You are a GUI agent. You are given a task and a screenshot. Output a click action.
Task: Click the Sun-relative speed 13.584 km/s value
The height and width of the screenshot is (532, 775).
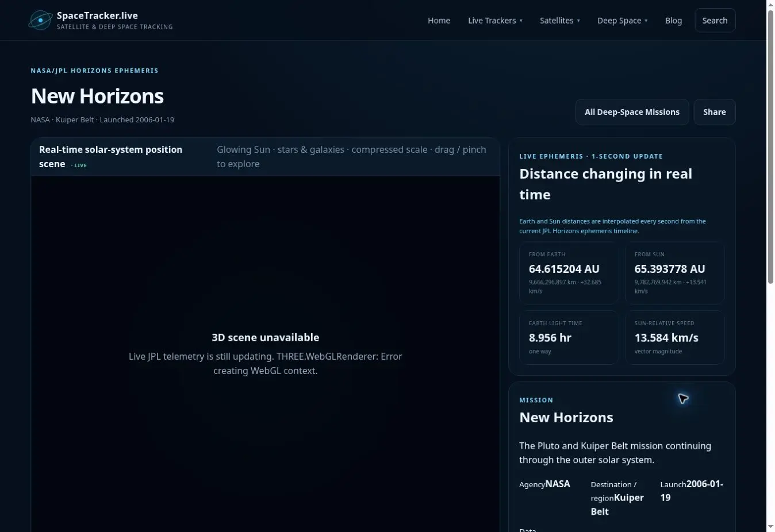coord(666,338)
